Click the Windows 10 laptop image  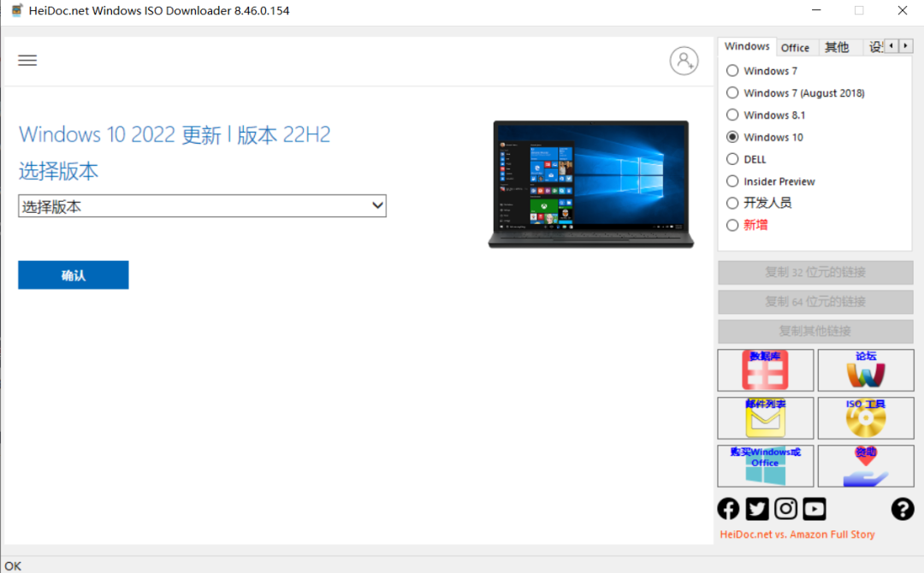click(591, 185)
